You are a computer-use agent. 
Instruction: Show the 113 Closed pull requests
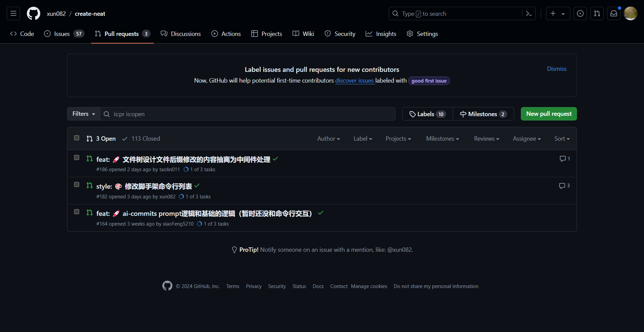(x=141, y=139)
